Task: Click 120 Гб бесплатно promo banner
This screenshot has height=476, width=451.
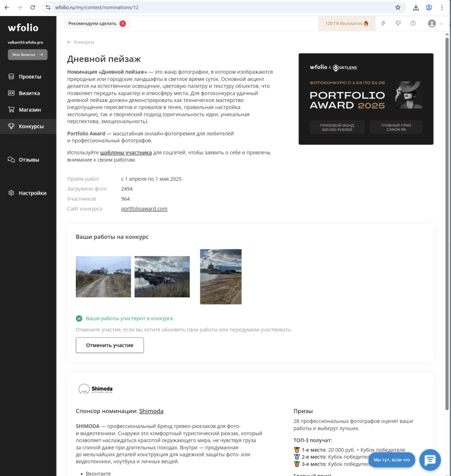Action: pyautogui.click(x=347, y=23)
